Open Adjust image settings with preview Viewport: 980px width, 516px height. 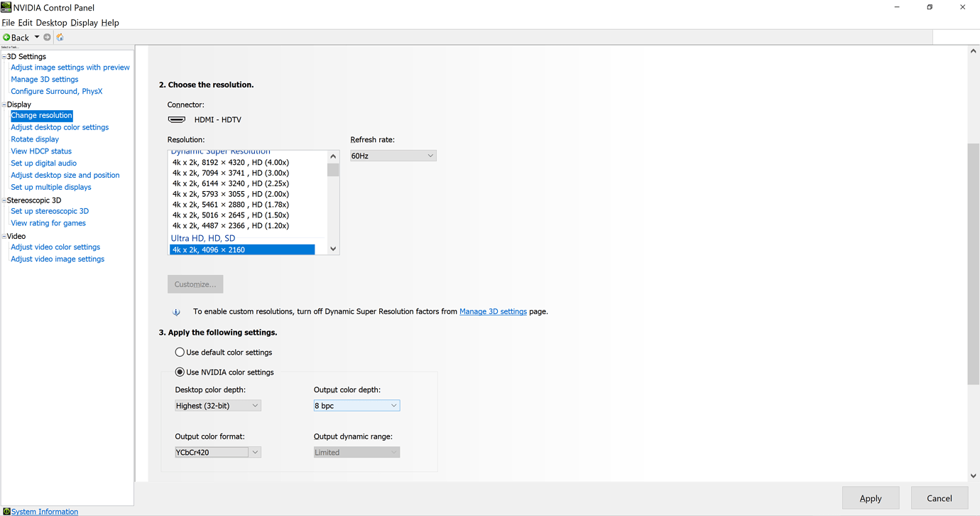(x=70, y=68)
